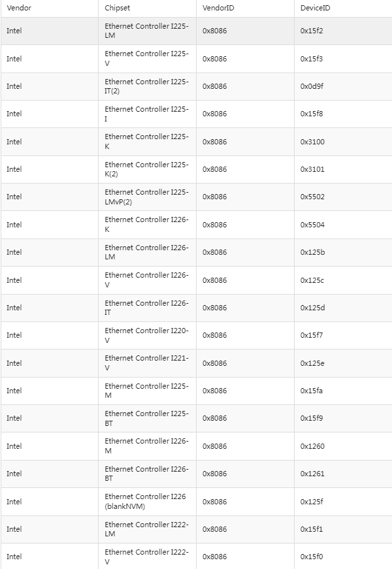Click the device ID 0x5504
This screenshot has height=569, width=392.
pos(312,225)
